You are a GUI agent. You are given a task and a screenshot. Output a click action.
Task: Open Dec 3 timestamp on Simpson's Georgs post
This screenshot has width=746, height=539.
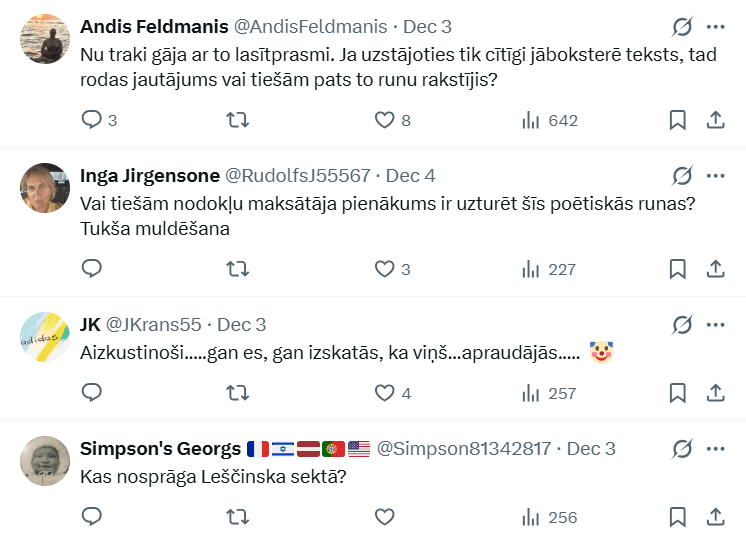point(591,449)
